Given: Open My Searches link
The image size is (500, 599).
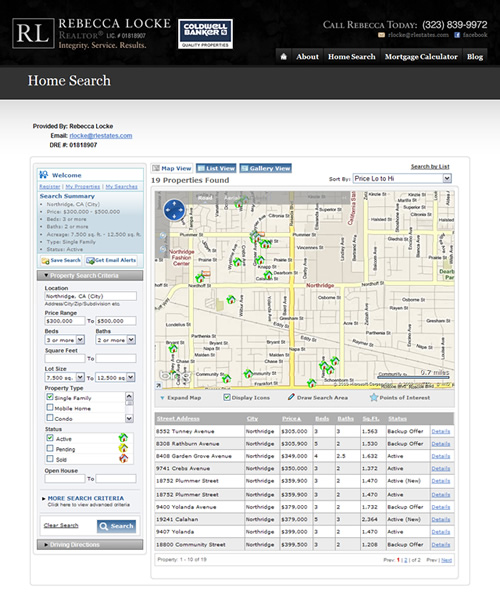Looking at the screenshot, I should [x=121, y=186].
